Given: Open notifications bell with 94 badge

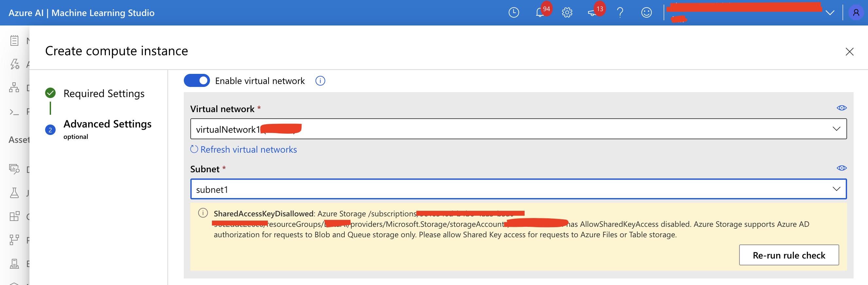Looking at the screenshot, I should tap(540, 13).
